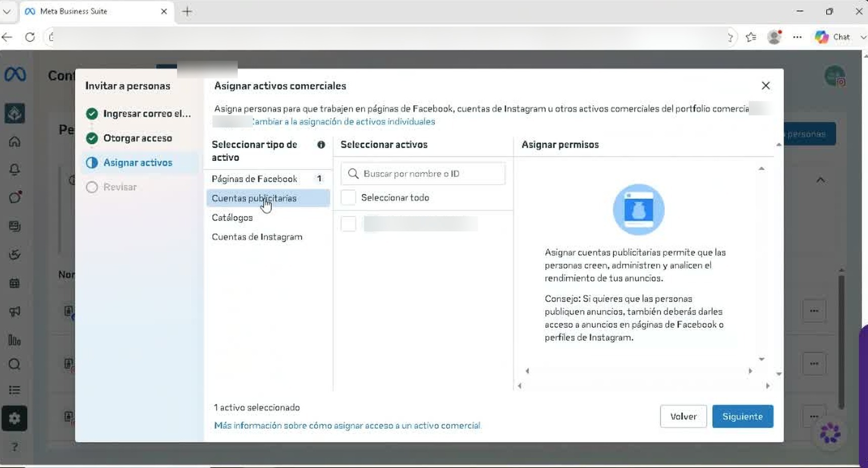The width and height of the screenshot is (868, 468).
Task: Click the browser address bar
Action: click(x=389, y=37)
